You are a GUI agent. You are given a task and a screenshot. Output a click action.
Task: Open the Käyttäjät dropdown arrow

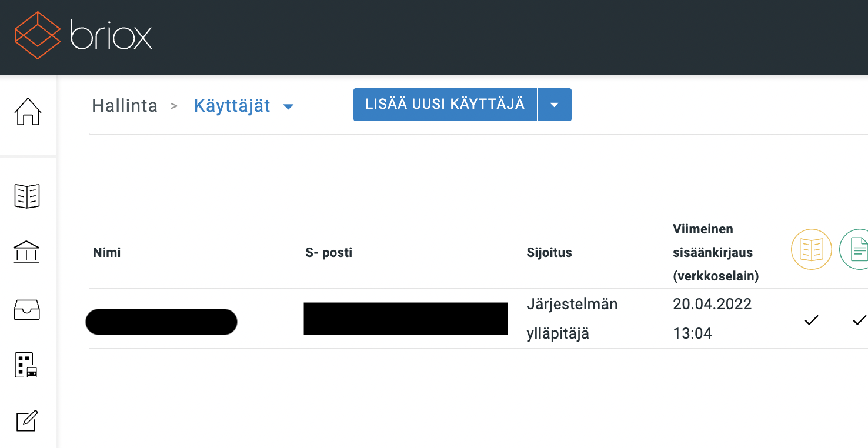(x=288, y=106)
